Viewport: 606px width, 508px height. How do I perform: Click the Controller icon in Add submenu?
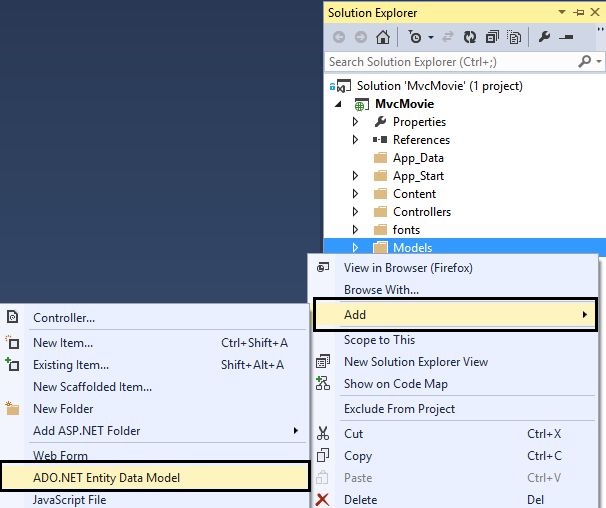tap(12, 317)
